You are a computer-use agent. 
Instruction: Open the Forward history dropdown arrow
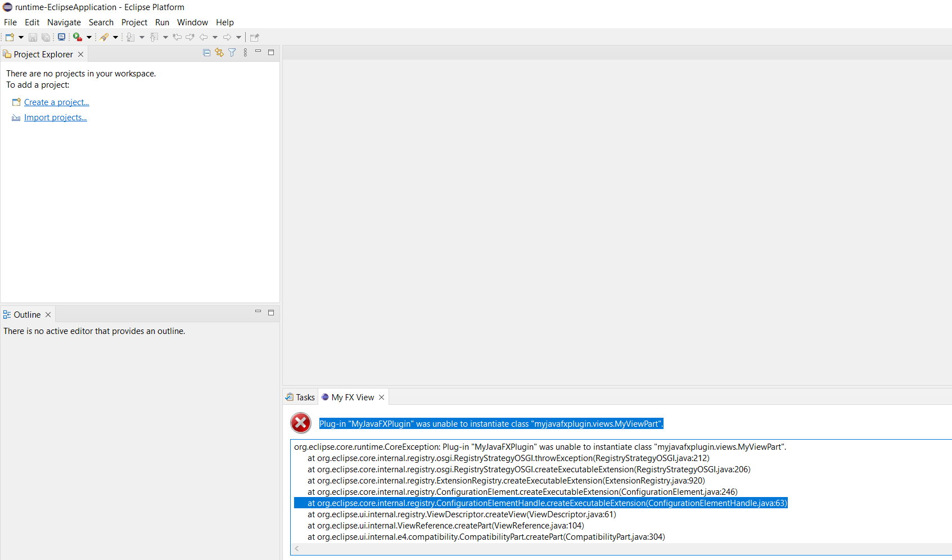(238, 37)
